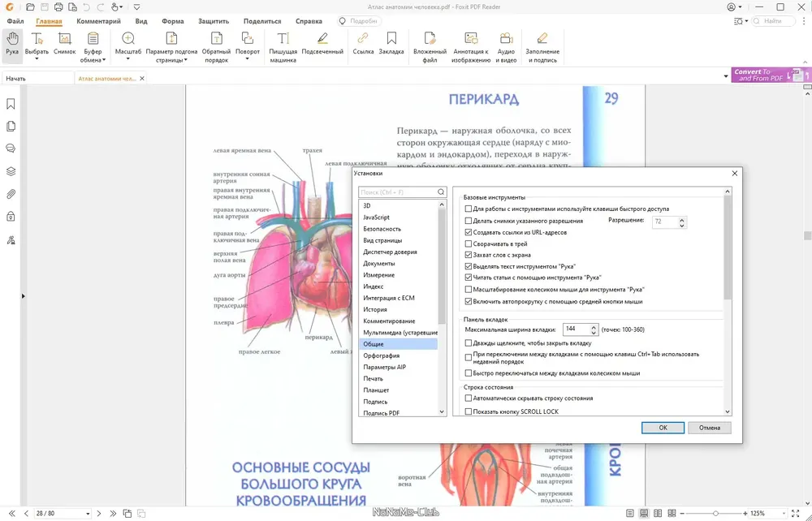Open the Файл menu
The image size is (812, 521).
(15, 21)
